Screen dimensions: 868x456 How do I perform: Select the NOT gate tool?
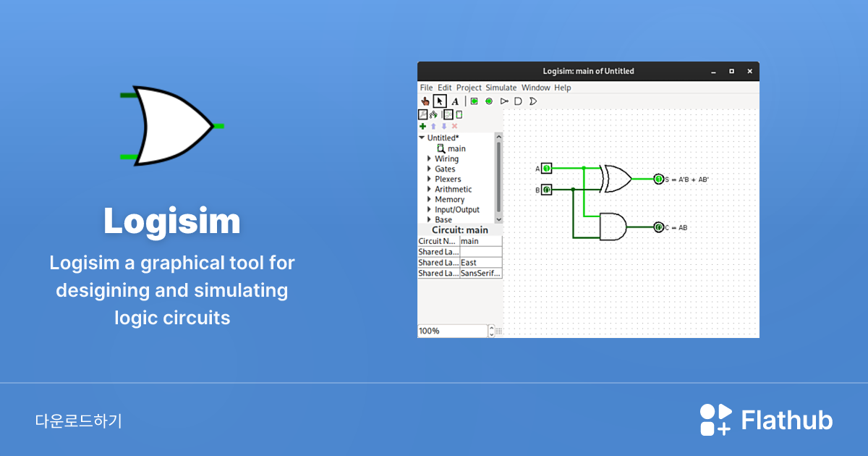click(504, 101)
